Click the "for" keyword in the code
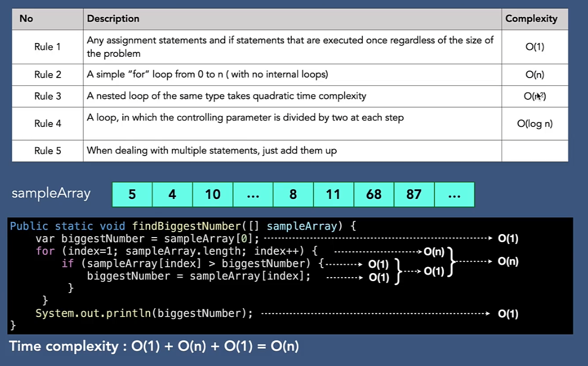This screenshot has height=366, width=588. (45, 251)
